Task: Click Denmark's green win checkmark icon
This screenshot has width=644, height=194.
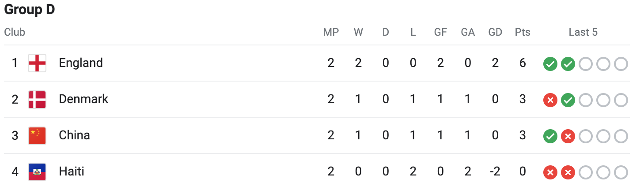Action: pos(568,100)
